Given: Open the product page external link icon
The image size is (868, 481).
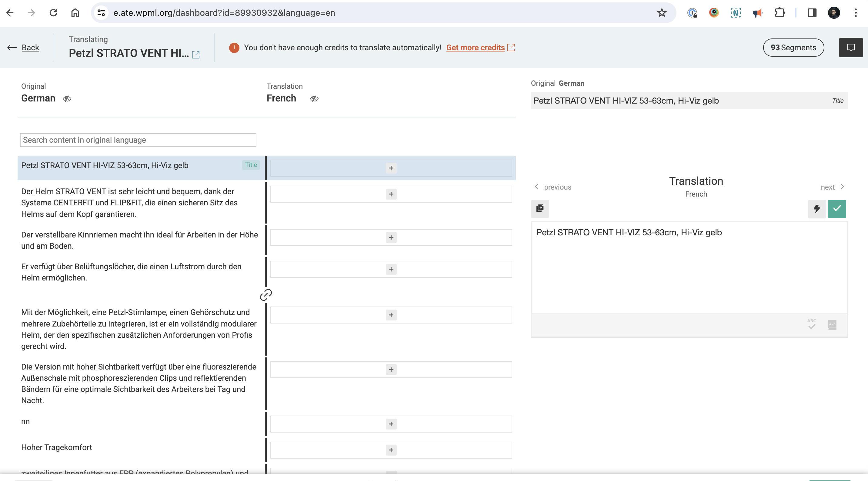Looking at the screenshot, I should pyautogui.click(x=196, y=55).
